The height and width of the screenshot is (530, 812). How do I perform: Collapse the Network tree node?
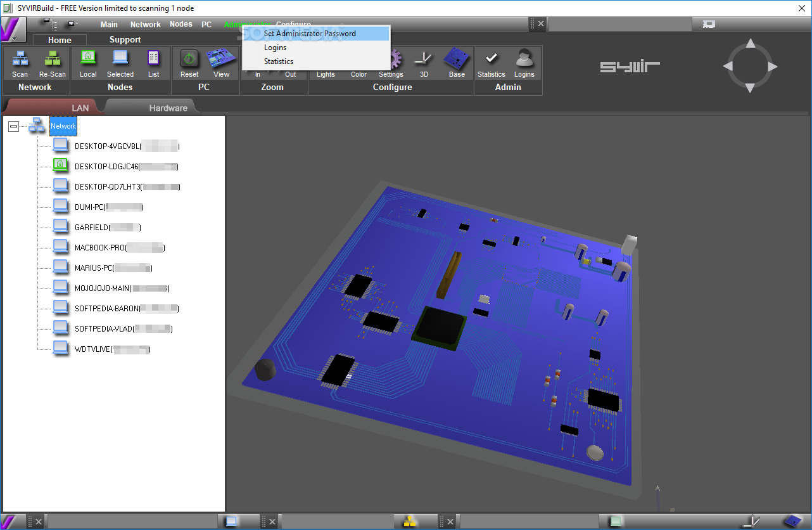13,127
